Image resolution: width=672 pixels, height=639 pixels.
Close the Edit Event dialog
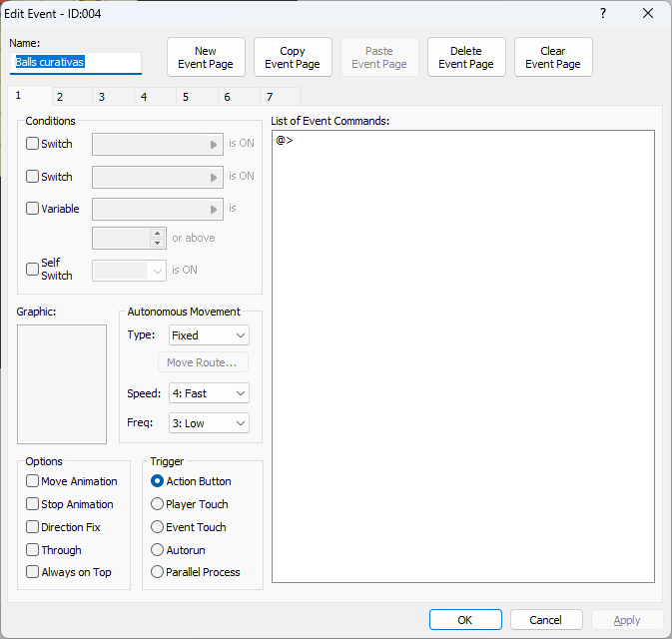point(648,13)
